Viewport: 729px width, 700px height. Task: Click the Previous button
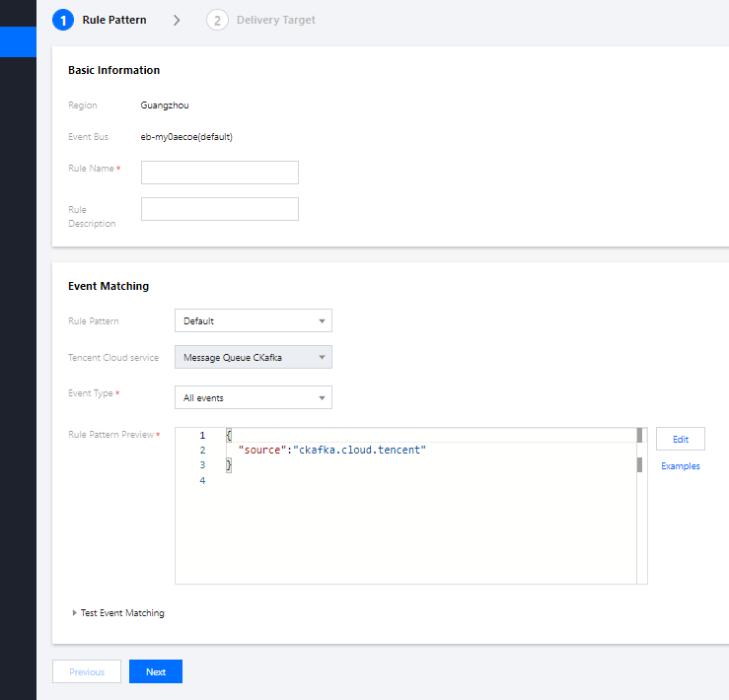(x=87, y=671)
